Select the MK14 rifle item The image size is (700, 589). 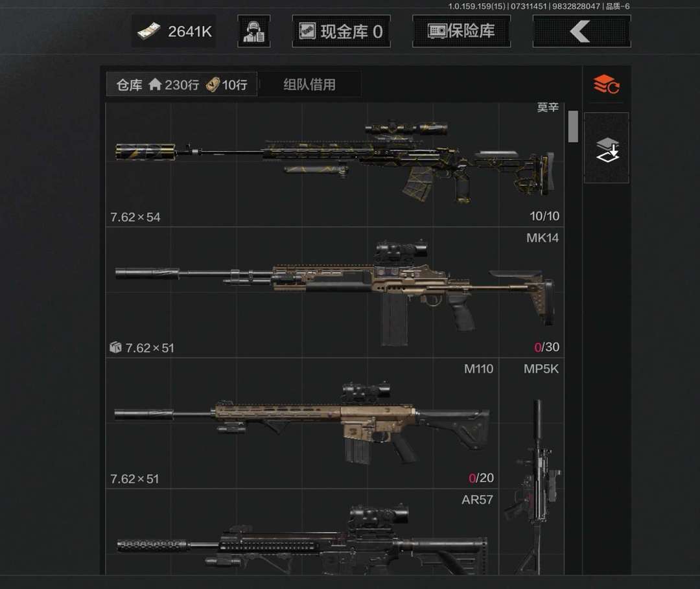(335, 292)
